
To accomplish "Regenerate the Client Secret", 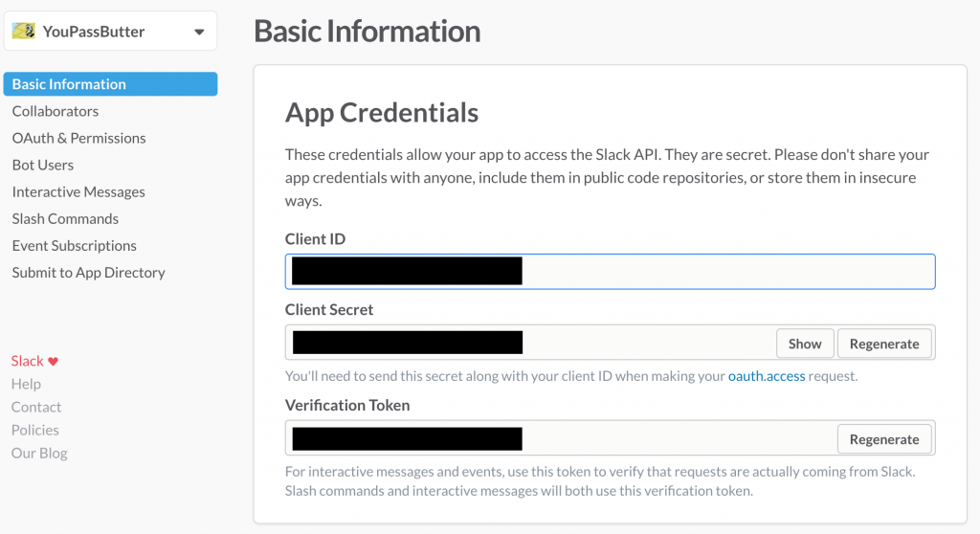I will click(x=884, y=344).
